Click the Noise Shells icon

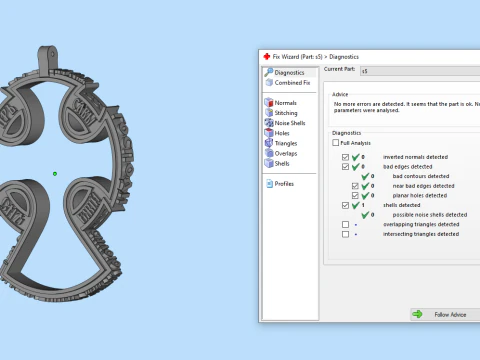coord(269,123)
